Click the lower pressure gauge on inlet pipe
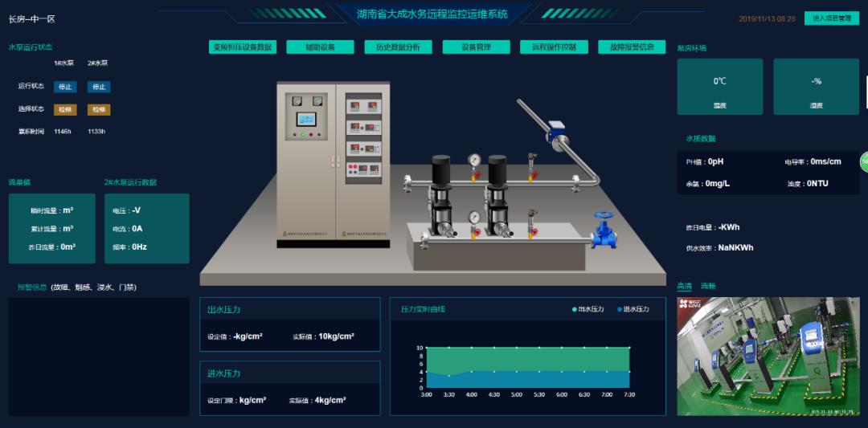Viewport: 868px width, 428px height. [474, 218]
